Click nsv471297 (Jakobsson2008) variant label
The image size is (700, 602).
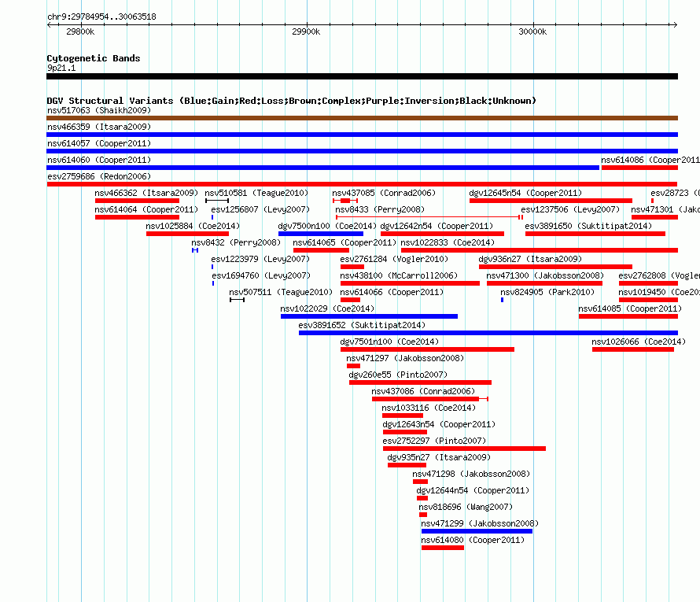click(405, 358)
